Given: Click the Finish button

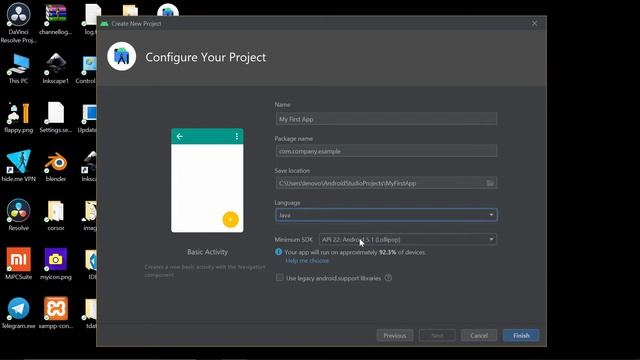Looking at the screenshot, I should point(521,336).
